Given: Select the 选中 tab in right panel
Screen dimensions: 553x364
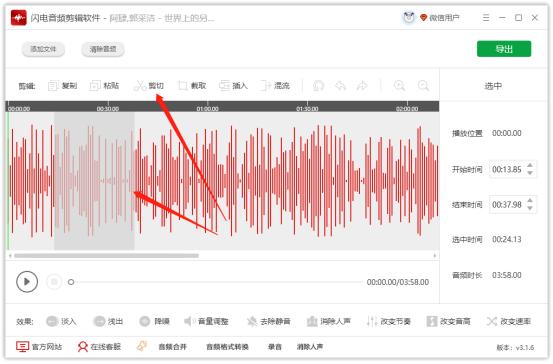Looking at the screenshot, I should pyautogui.click(x=493, y=86).
